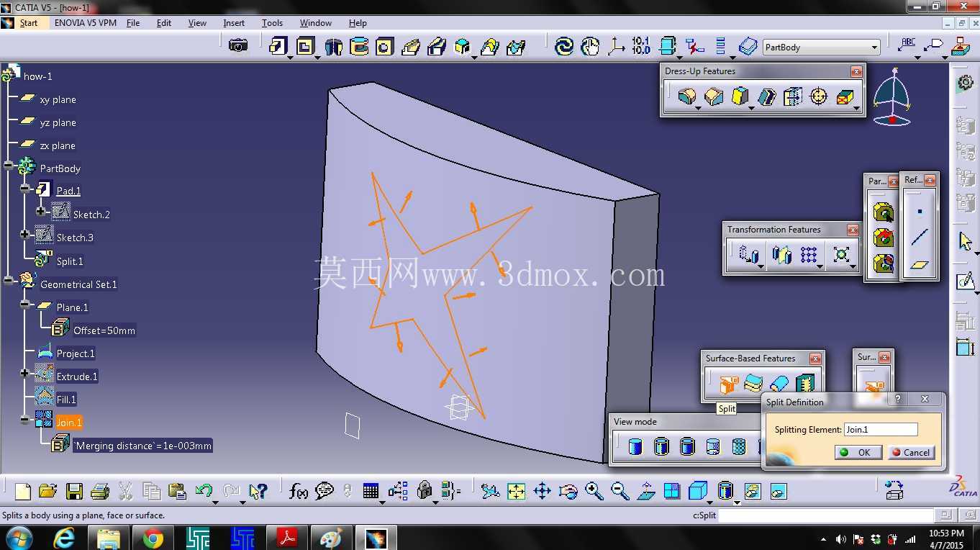Click the Formula f(x) icon
This screenshot has height=550, width=980.
click(x=299, y=491)
